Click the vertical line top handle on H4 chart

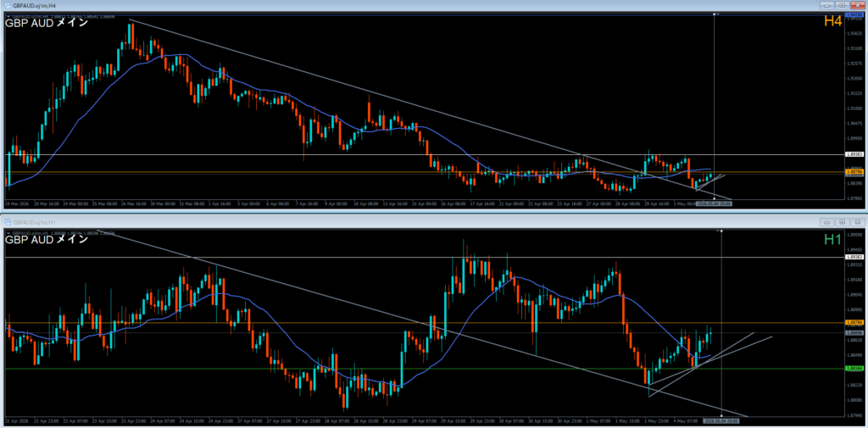click(715, 14)
